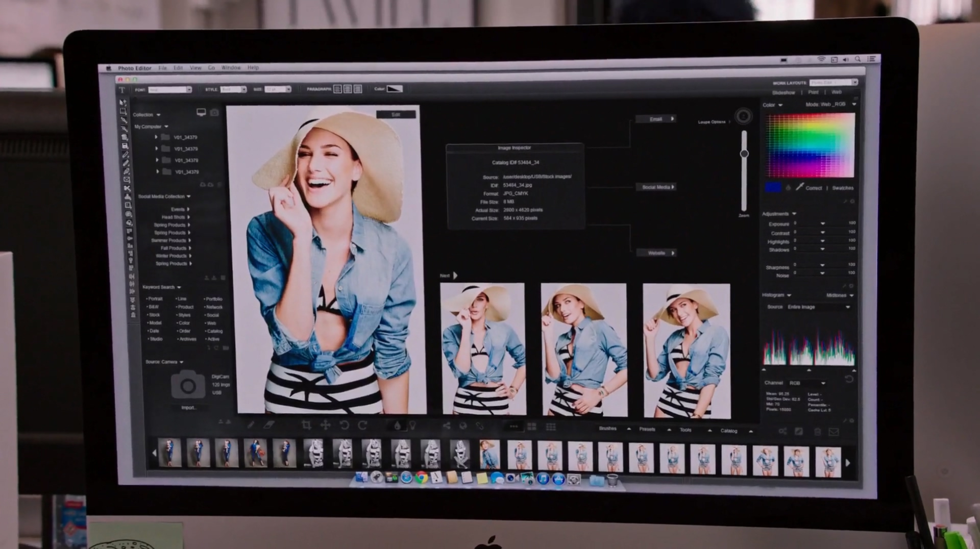The width and height of the screenshot is (980, 549).
Task: Select the eraser icon below photo
Action: [x=269, y=425]
